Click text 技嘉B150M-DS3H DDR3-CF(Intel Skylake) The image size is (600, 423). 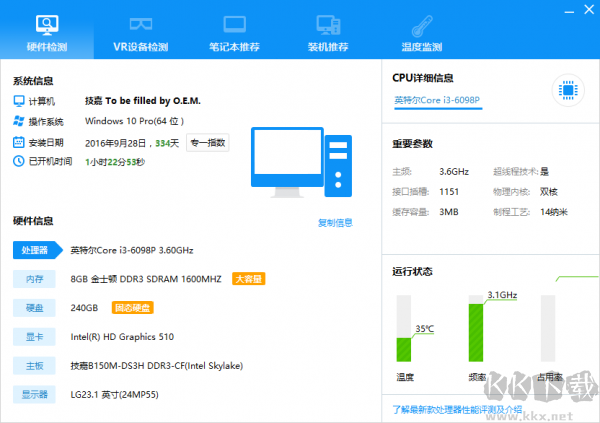(x=157, y=366)
